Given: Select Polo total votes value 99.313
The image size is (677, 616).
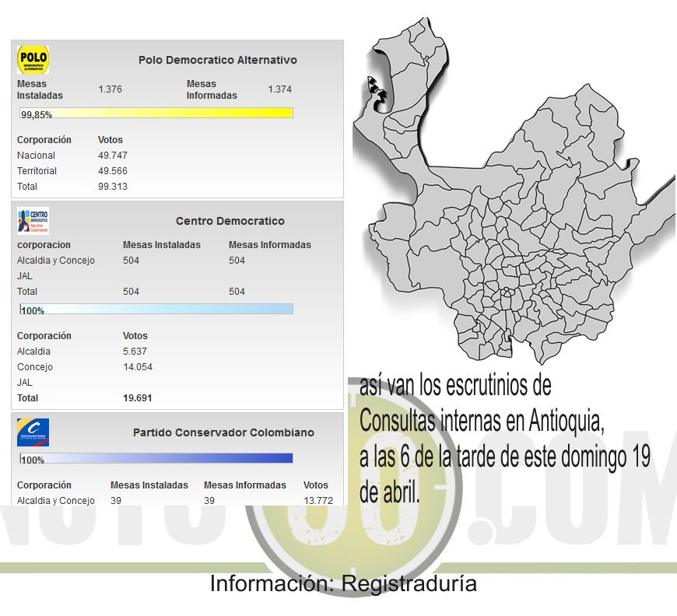Looking at the screenshot, I should click(x=113, y=187).
